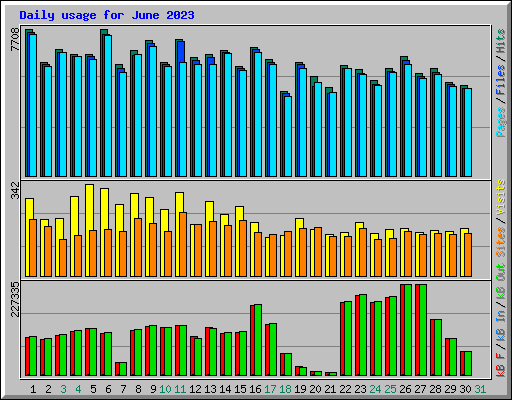
Task: Click day label 20 on the x-axis
Action: [315, 389]
